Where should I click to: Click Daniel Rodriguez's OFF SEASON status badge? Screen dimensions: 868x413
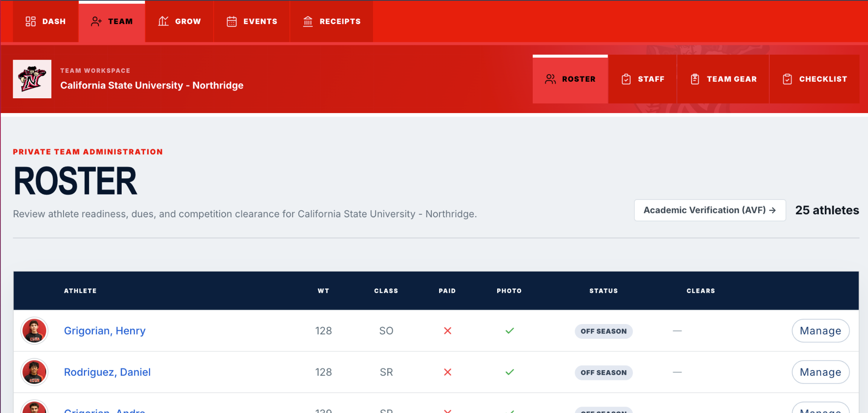pyautogui.click(x=604, y=373)
